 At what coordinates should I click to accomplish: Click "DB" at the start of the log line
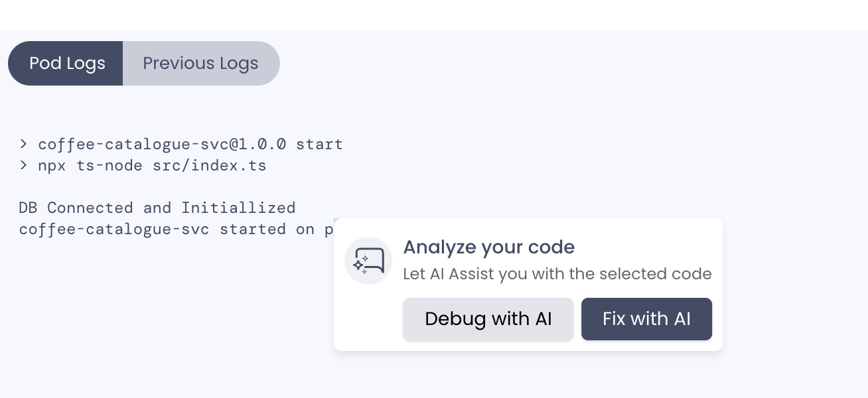tap(28, 208)
